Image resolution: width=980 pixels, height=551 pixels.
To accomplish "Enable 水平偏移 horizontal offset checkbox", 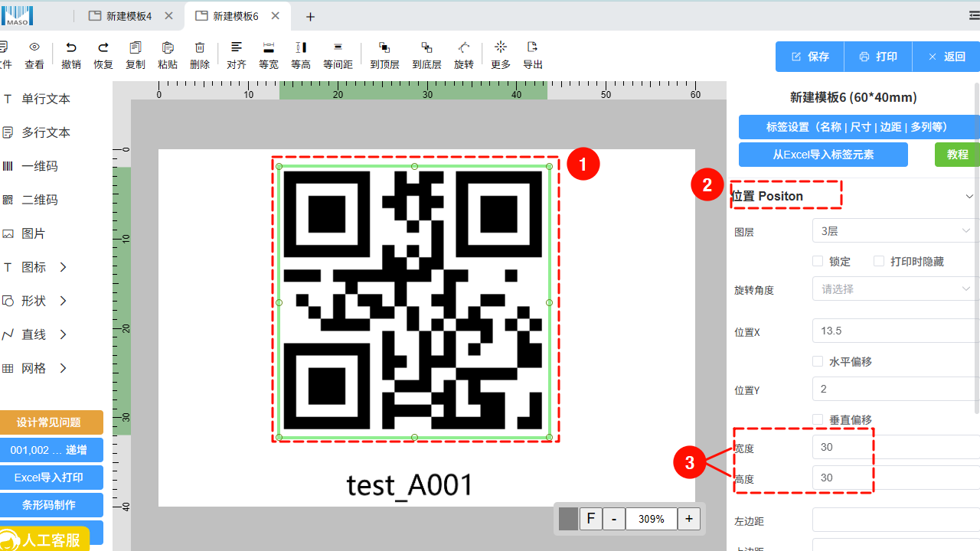I will pos(818,361).
